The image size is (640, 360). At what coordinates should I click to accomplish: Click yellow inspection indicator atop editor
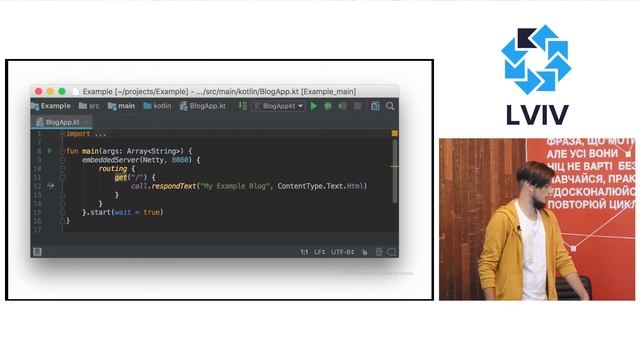point(395,133)
